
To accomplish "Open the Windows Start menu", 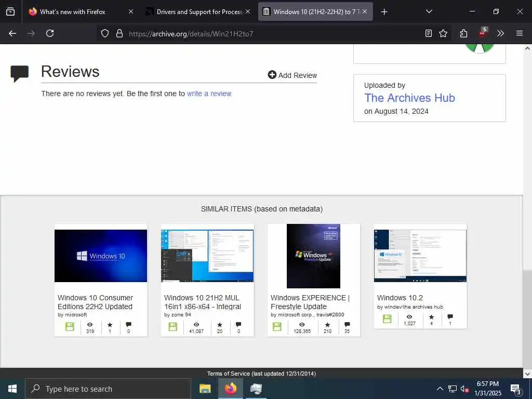I will (x=12, y=389).
